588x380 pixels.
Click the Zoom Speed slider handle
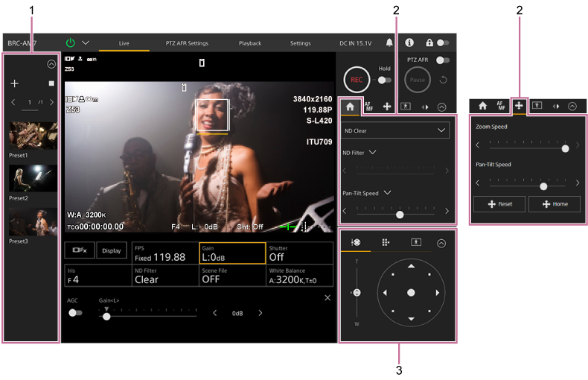[x=565, y=148]
